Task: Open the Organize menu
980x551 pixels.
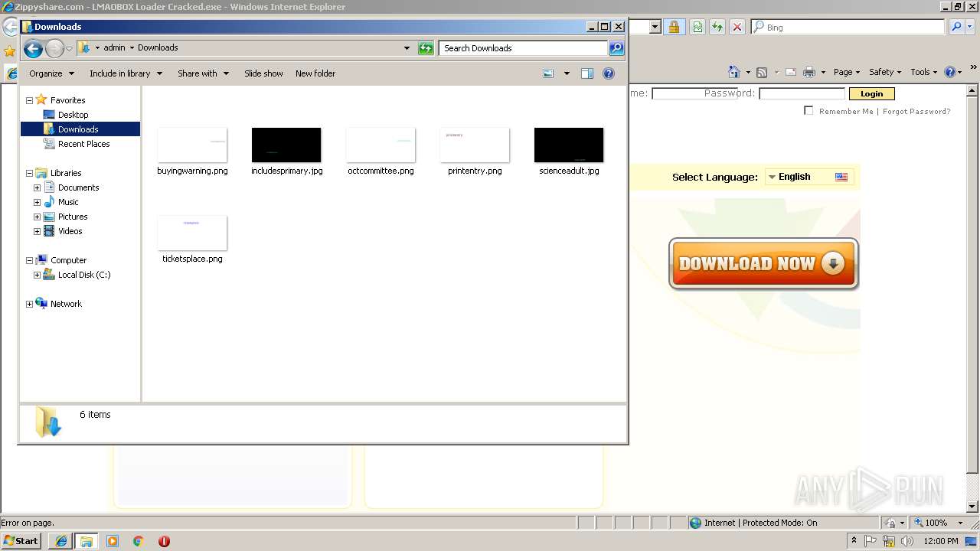Action: 51,73
